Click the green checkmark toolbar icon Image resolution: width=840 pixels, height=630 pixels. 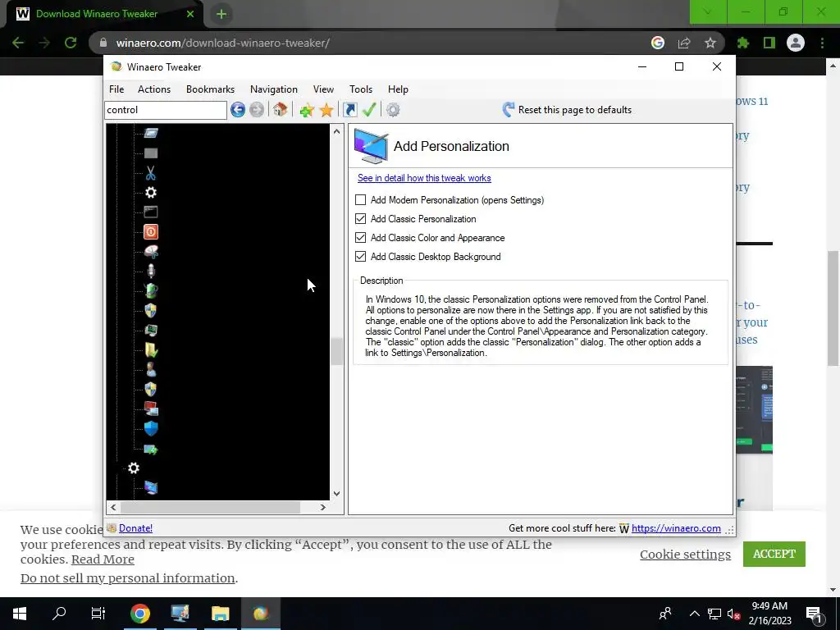coord(369,110)
